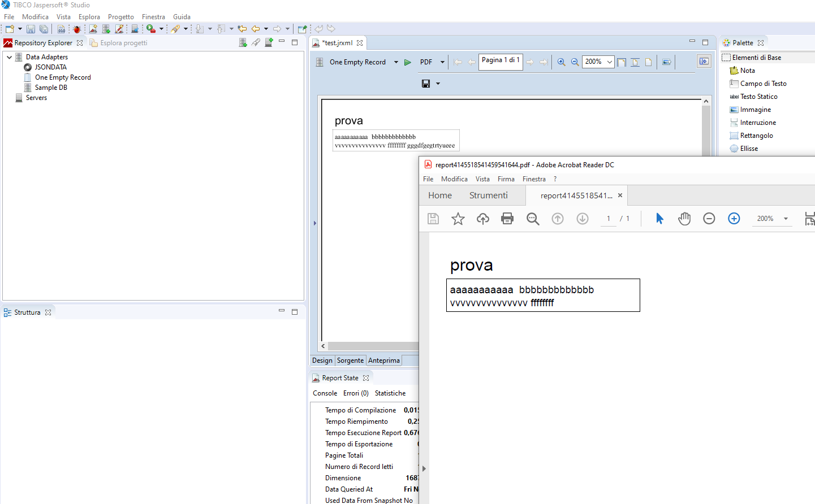This screenshot has height=504, width=815.
Task: Collapse the Data Adapters tree node
Action: pyautogui.click(x=9, y=57)
